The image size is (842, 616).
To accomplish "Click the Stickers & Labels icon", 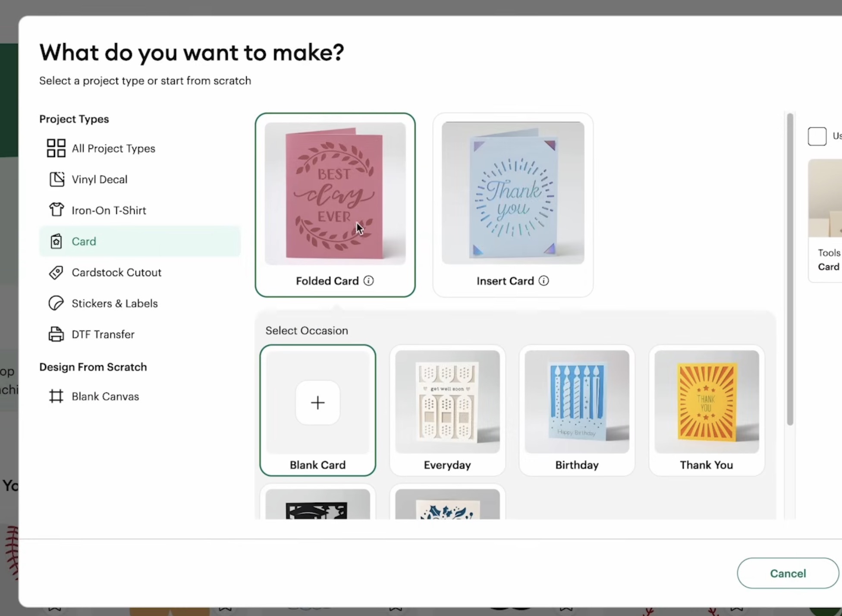I will pyautogui.click(x=56, y=303).
